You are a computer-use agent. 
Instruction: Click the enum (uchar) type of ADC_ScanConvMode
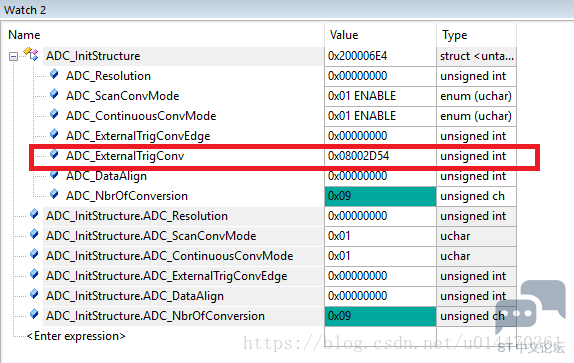click(476, 96)
